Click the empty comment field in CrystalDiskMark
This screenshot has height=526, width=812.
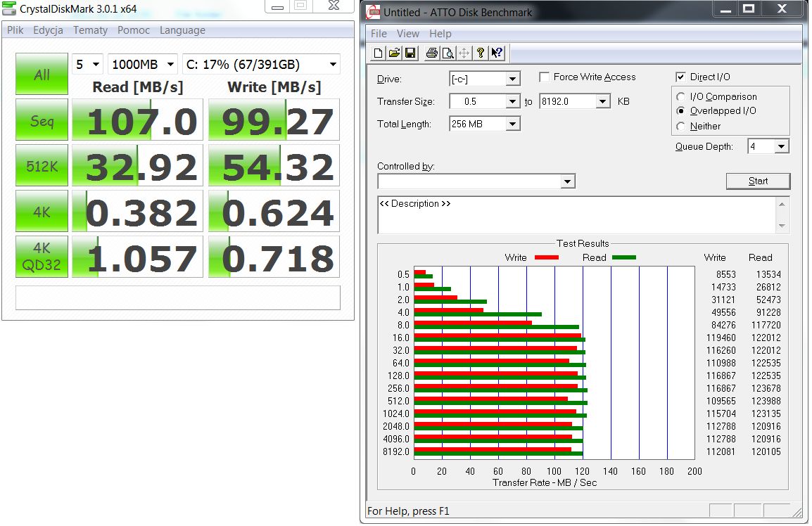pyautogui.click(x=177, y=297)
